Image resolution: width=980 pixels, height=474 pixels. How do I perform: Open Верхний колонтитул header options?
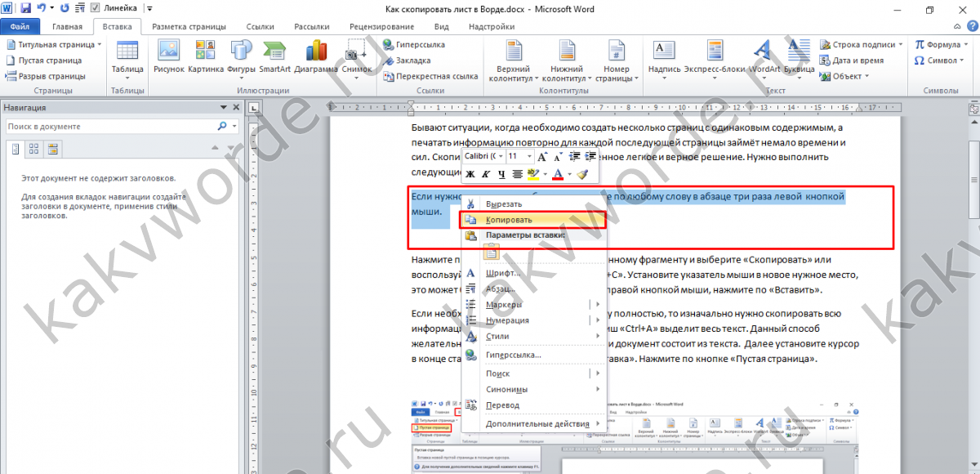pyautogui.click(x=512, y=61)
